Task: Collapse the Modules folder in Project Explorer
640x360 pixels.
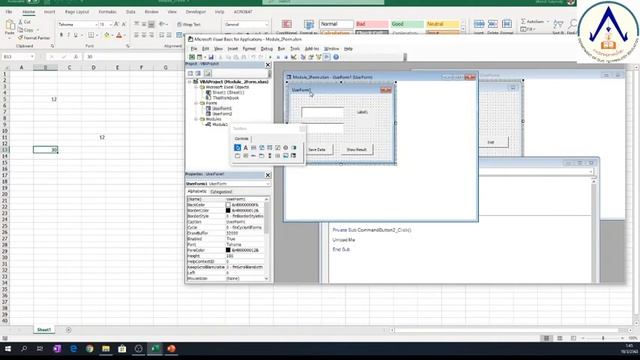Action: [196, 119]
